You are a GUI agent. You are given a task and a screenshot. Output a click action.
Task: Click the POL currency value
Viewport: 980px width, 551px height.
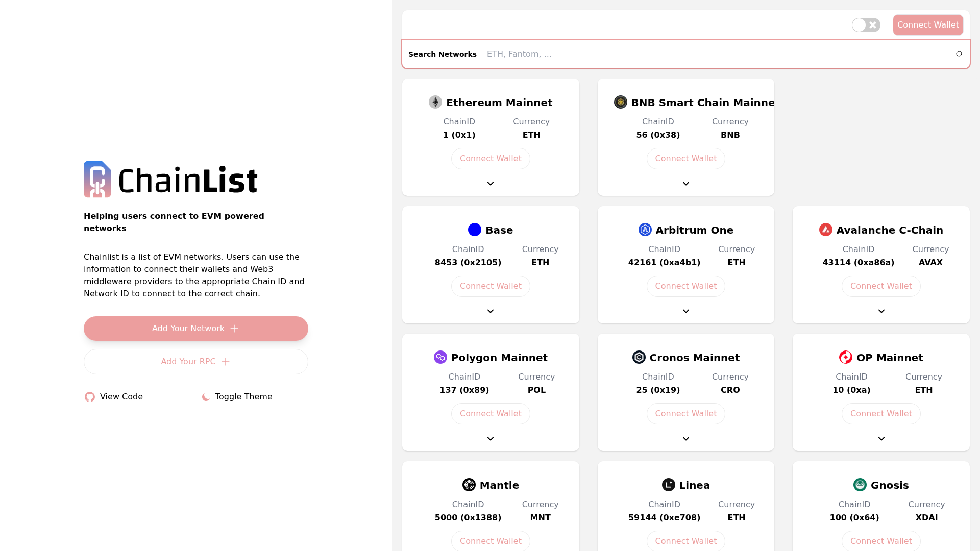tap(536, 390)
